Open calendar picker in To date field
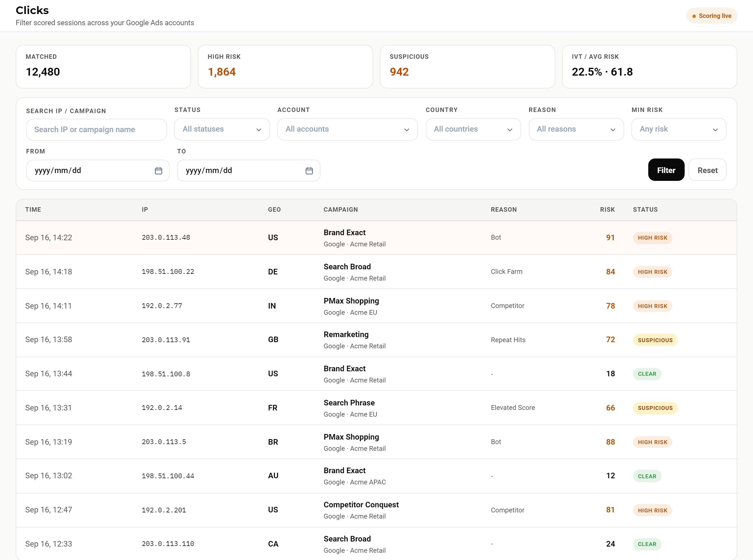Image resolution: width=753 pixels, height=560 pixels. (x=309, y=171)
